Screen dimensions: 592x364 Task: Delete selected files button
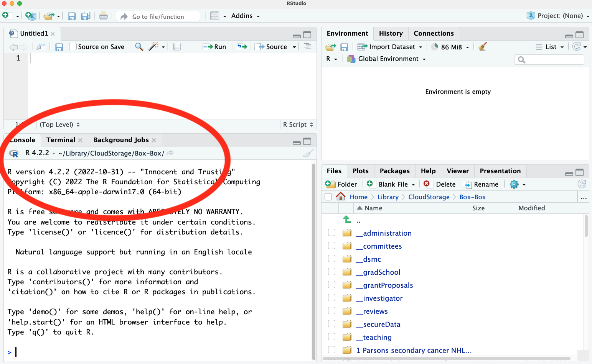pos(440,184)
